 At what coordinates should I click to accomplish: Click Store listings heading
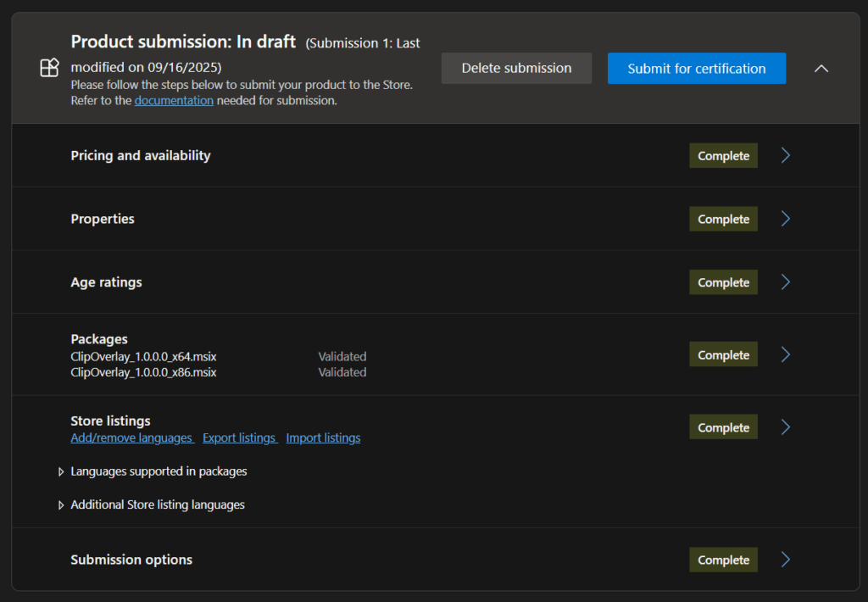coord(111,421)
